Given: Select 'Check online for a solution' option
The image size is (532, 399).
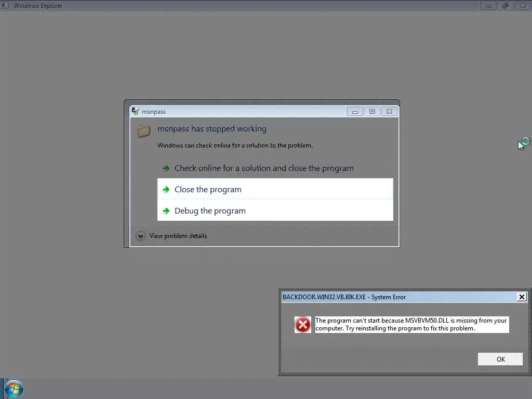Looking at the screenshot, I should click(275, 168).
